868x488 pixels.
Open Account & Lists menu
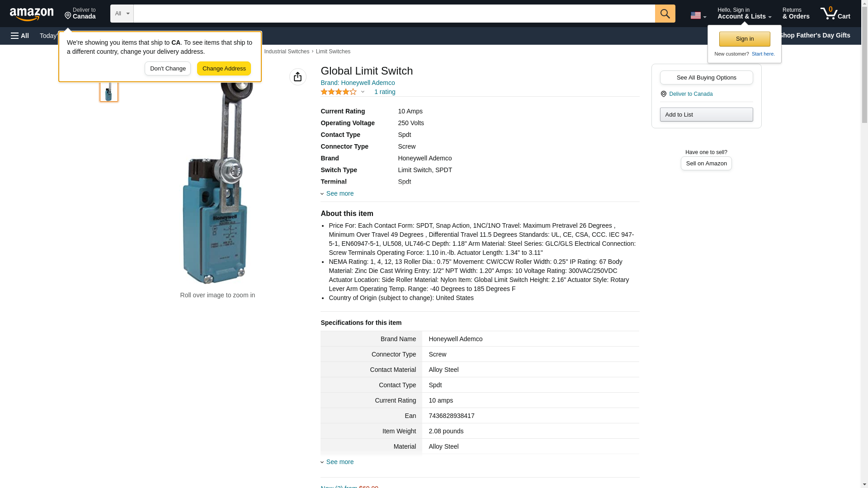click(744, 14)
